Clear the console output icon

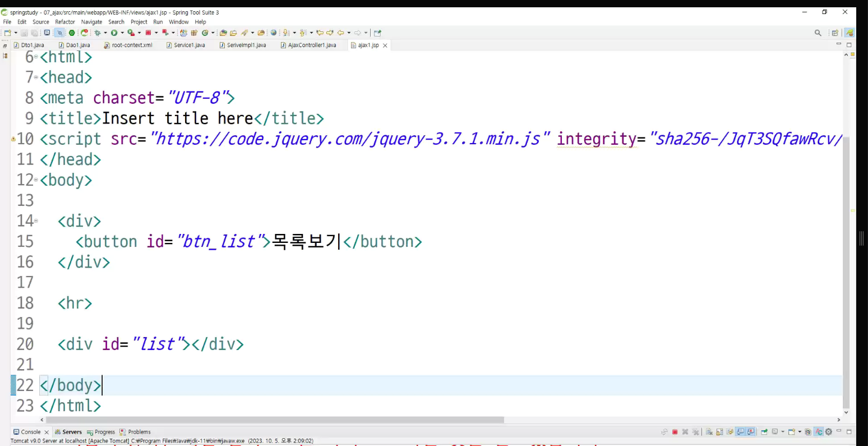(x=709, y=432)
